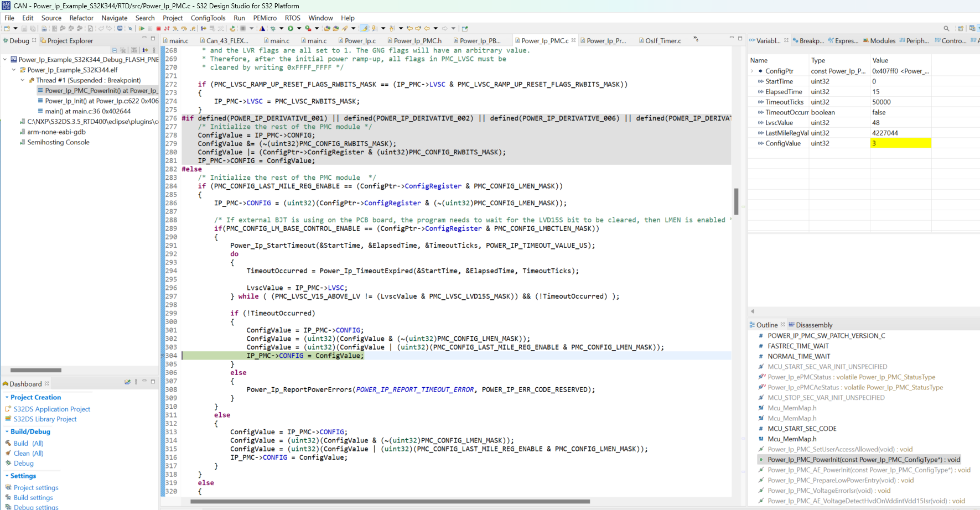Open the ConfigTools menu
The width and height of the screenshot is (980, 510).
[208, 18]
